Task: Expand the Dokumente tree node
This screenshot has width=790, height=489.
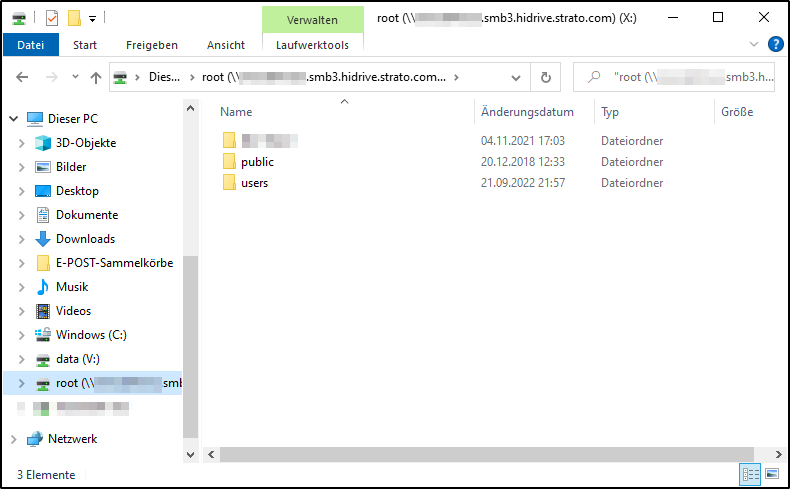Action: [21, 215]
